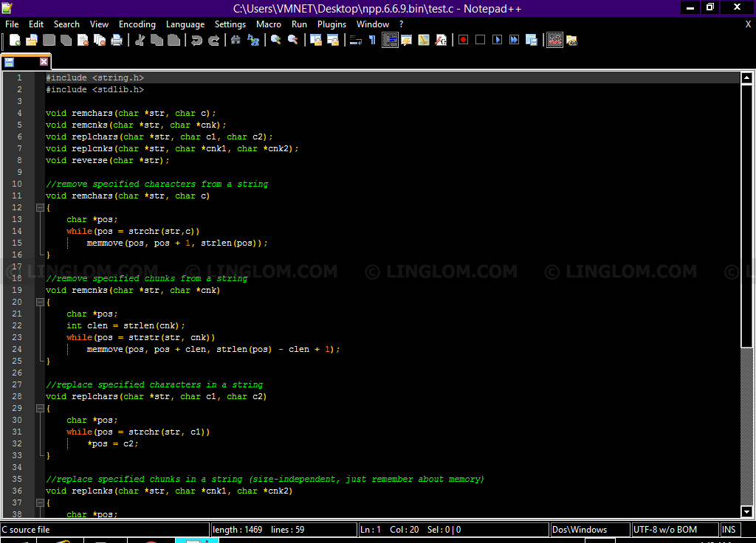
Task: Click the Save toolbar icon
Action: point(49,41)
